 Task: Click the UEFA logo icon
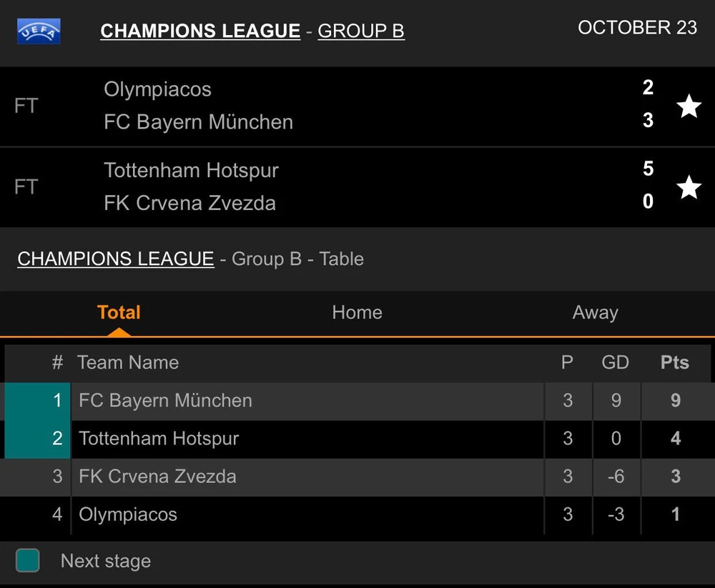(x=39, y=31)
